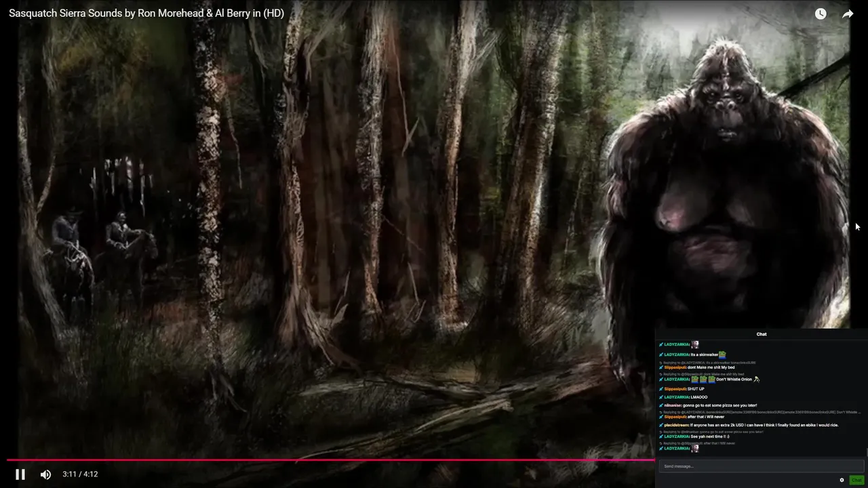Click the 3:11 / 4:12 time display

[80, 474]
